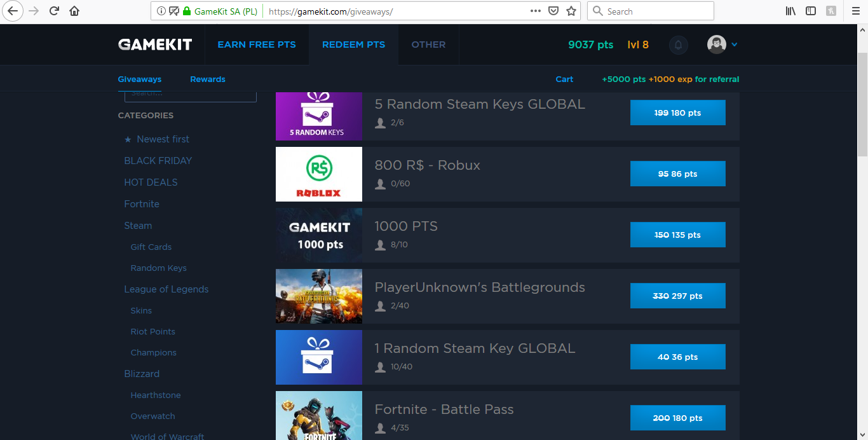The width and height of the screenshot is (868, 440).
Task: Open the Fortnite Battle Pass thumbnail
Action: tap(319, 416)
